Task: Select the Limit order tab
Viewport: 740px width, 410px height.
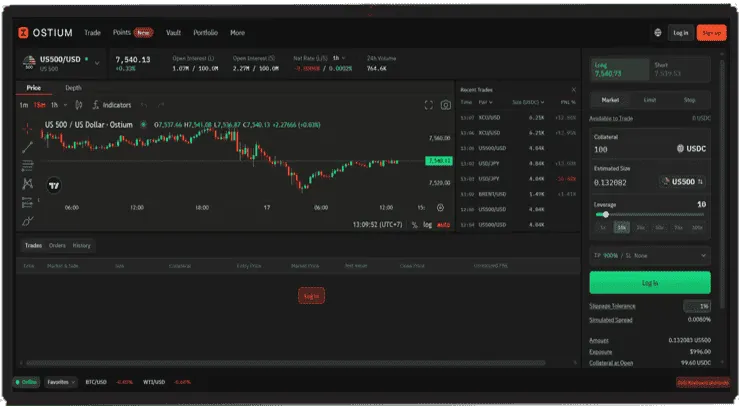Action: [x=650, y=100]
